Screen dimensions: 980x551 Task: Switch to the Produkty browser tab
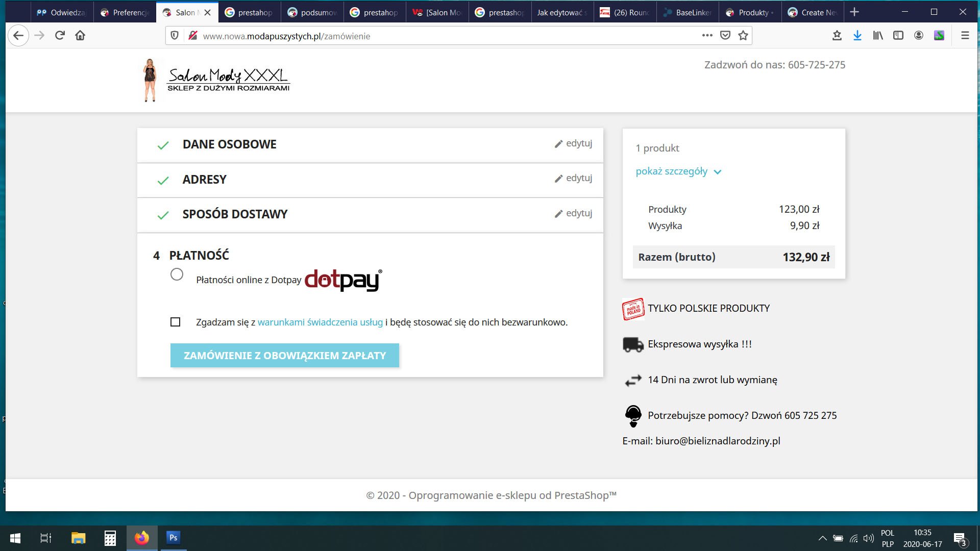(x=750, y=12)
